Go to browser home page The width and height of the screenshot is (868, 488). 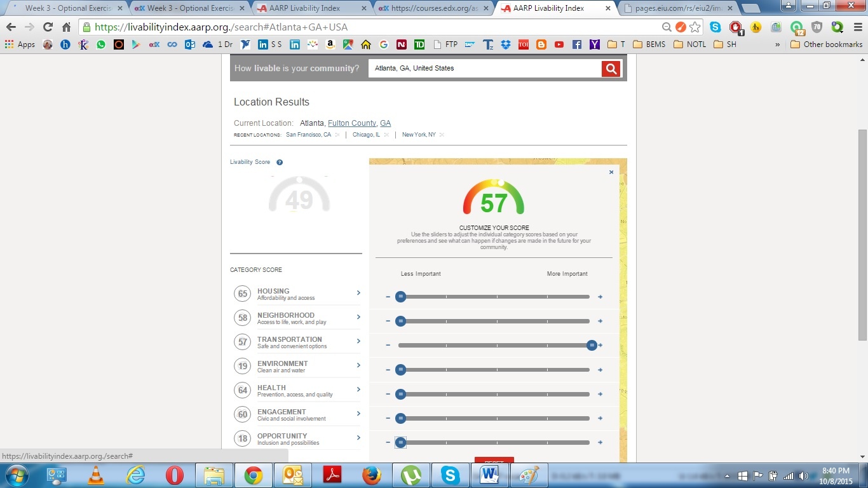click(66, 27)
